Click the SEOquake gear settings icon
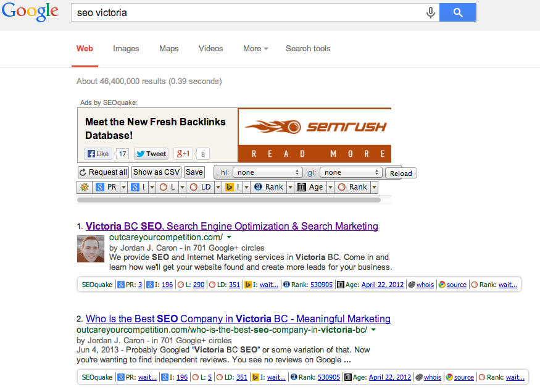This screenshot has width=540, height=392. coord(85,187)
